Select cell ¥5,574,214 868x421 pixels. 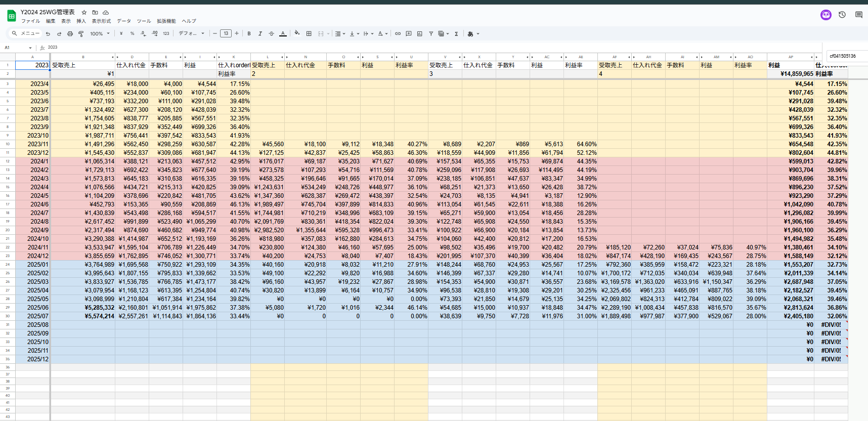pos(83,316)
